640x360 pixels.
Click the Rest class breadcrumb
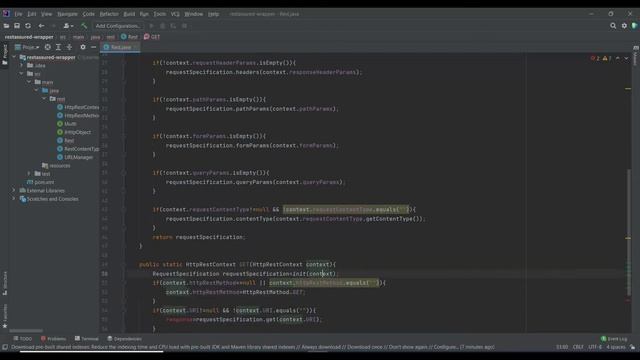click(129, 37)
